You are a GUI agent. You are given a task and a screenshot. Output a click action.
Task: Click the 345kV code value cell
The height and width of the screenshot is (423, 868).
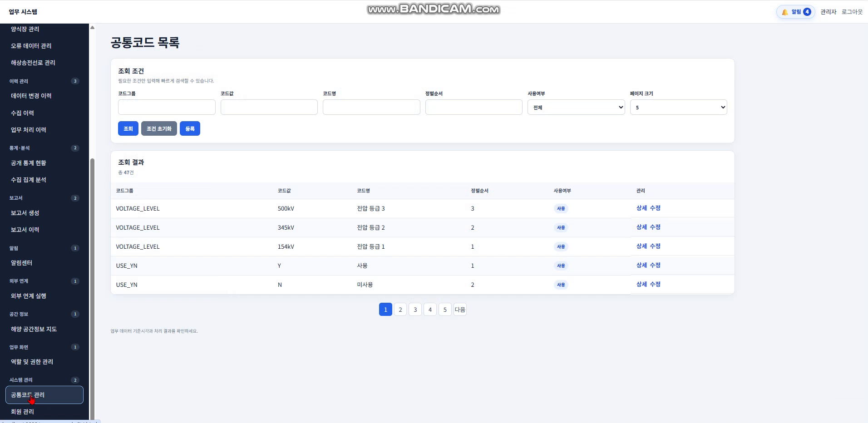click(x=286, y=228)
